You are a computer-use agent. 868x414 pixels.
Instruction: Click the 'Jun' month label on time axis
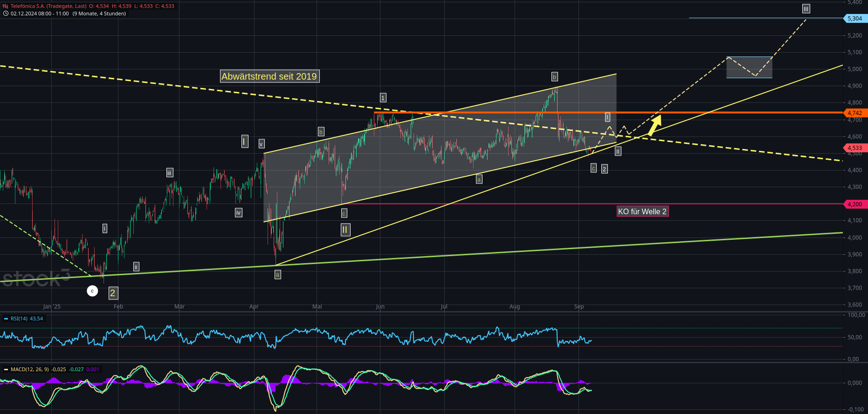[x=380, y=306]
